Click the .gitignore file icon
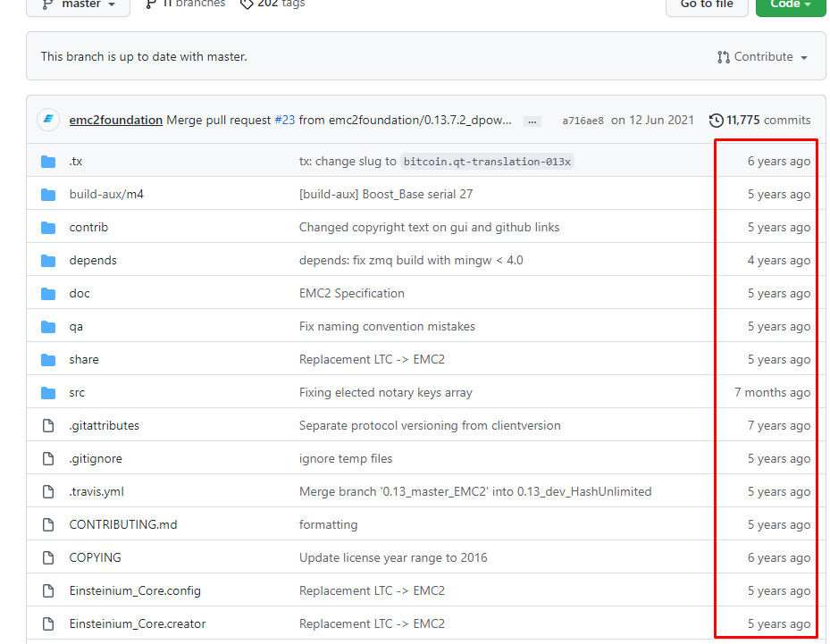 point(48,459)
